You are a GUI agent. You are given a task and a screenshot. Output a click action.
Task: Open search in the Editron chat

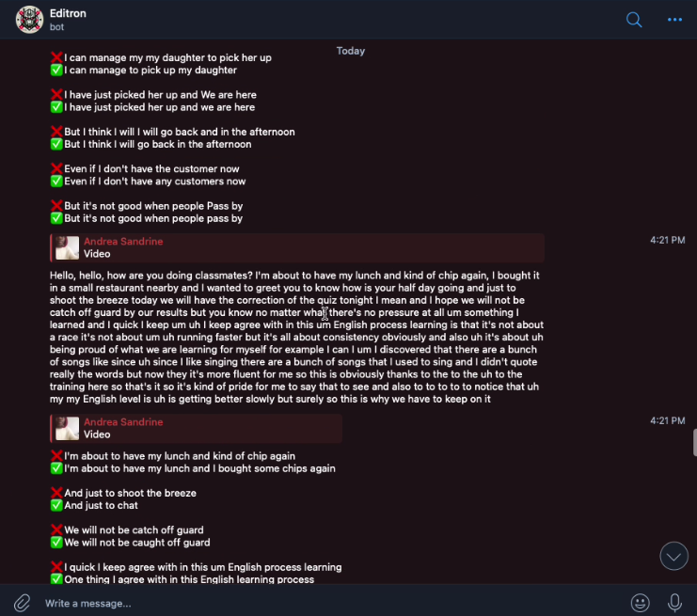pos(634,20)
